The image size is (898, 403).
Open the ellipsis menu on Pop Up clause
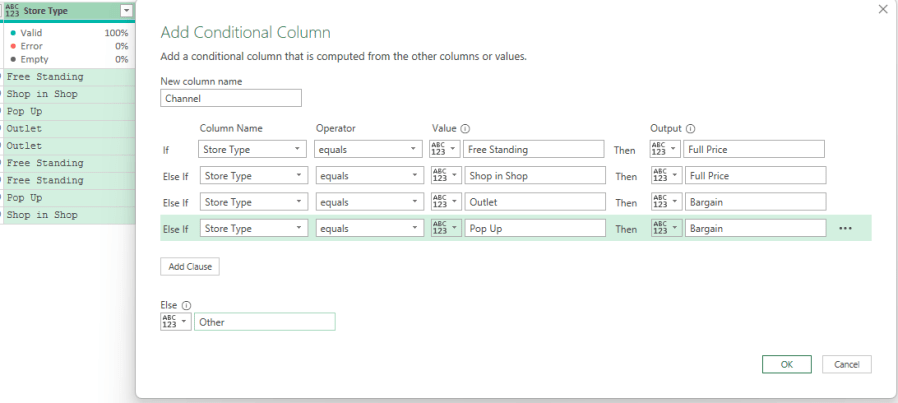point(845,228)
